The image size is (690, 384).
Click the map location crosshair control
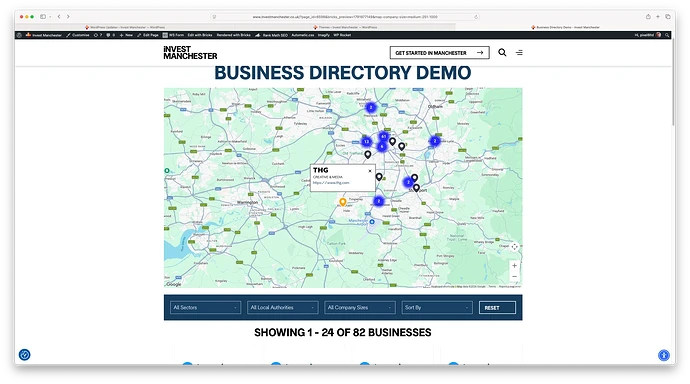514,247
